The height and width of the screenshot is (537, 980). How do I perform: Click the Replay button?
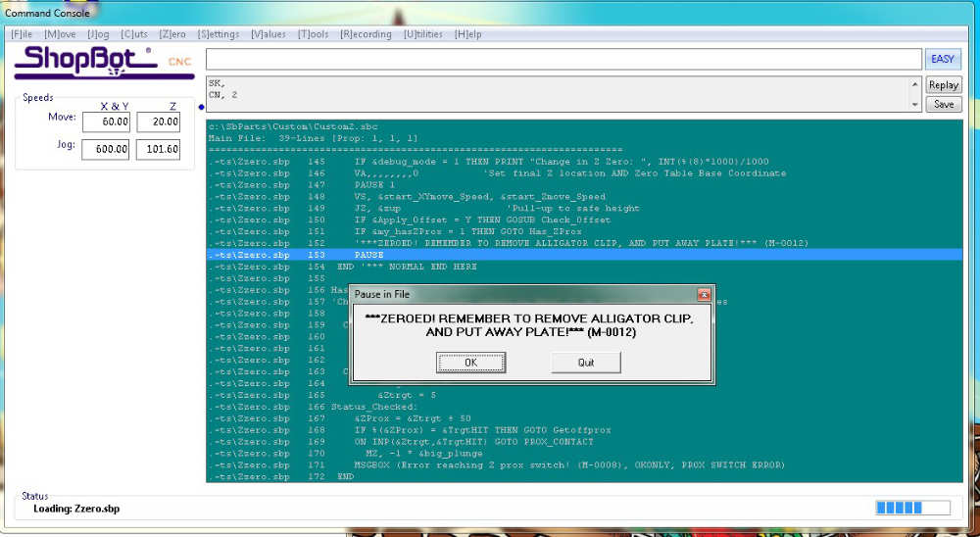point(943,85)
